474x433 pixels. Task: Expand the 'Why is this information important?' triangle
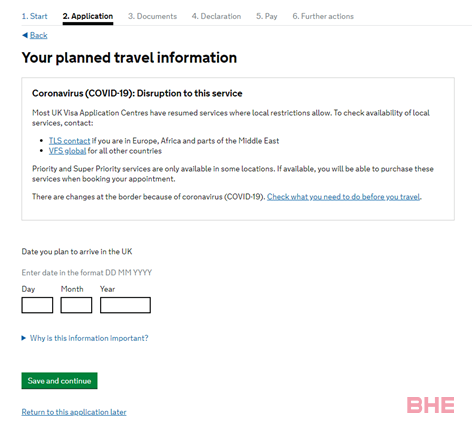click(x=24, y=338)
